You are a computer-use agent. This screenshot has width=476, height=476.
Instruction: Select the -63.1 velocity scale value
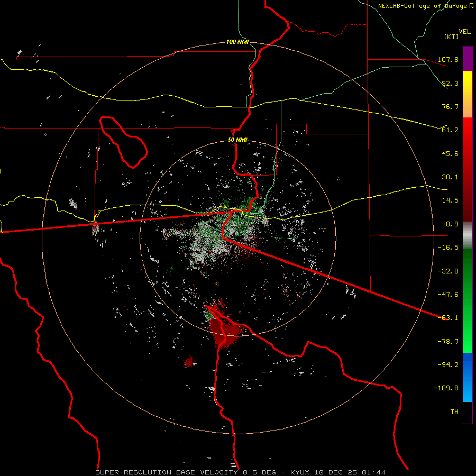[x=448, y=318]
